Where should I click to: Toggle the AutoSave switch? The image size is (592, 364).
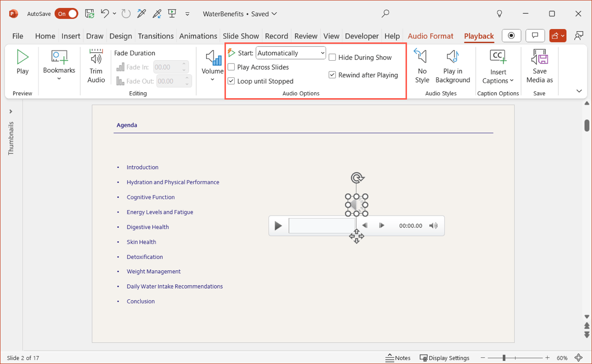[x=67, y=14]
